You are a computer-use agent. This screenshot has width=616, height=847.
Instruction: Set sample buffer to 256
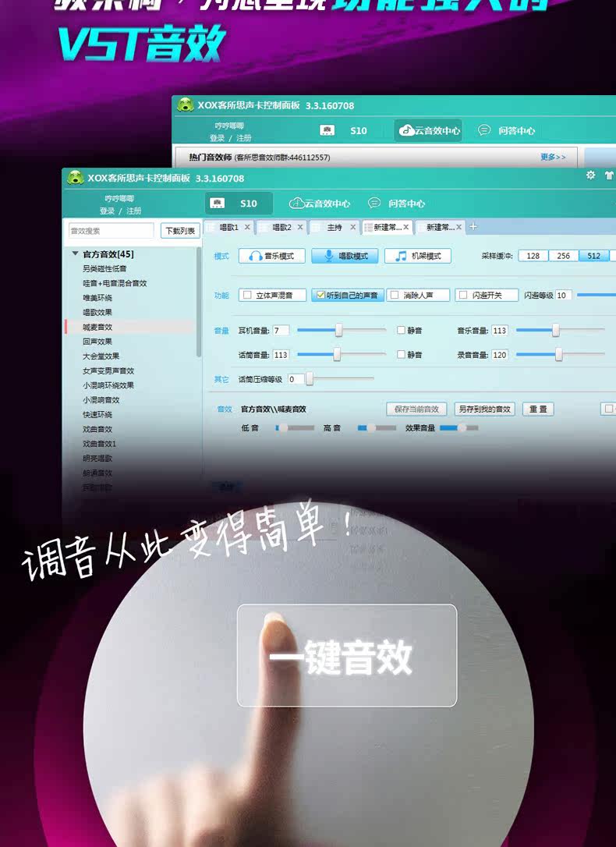click(564, 256)
